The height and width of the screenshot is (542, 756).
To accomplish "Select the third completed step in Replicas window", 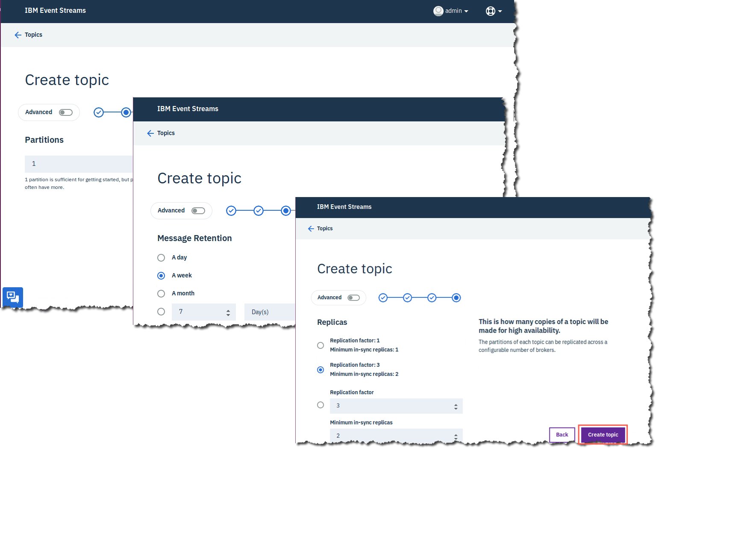I will 432,298.
